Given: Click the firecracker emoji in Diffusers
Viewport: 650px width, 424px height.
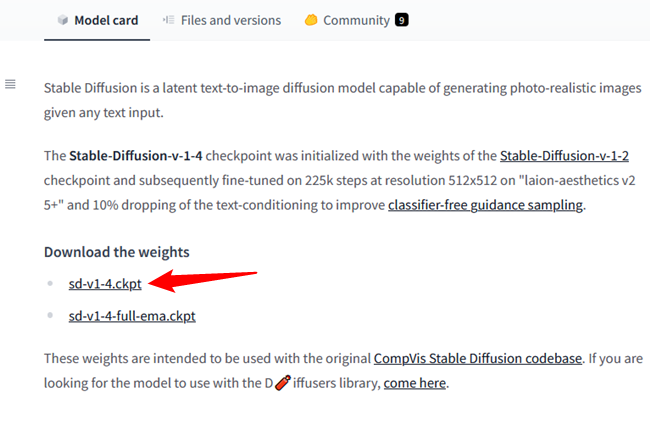Looking at the screenshot, I should tap(282, 382).
